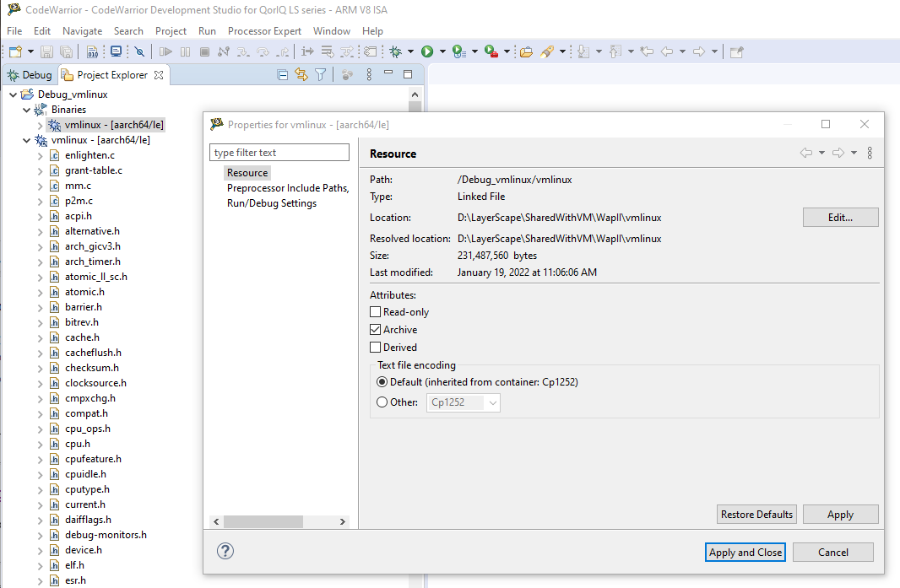This screenshot has height=588, width=900.
Task: Collapse the vmlinux - [aarch64/le] tree node
Action: point(26,139)
